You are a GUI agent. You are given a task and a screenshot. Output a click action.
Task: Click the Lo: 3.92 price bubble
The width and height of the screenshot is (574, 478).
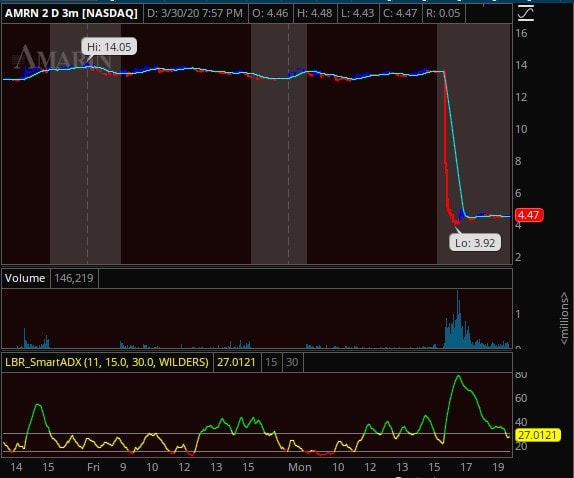tap(475, 243)
